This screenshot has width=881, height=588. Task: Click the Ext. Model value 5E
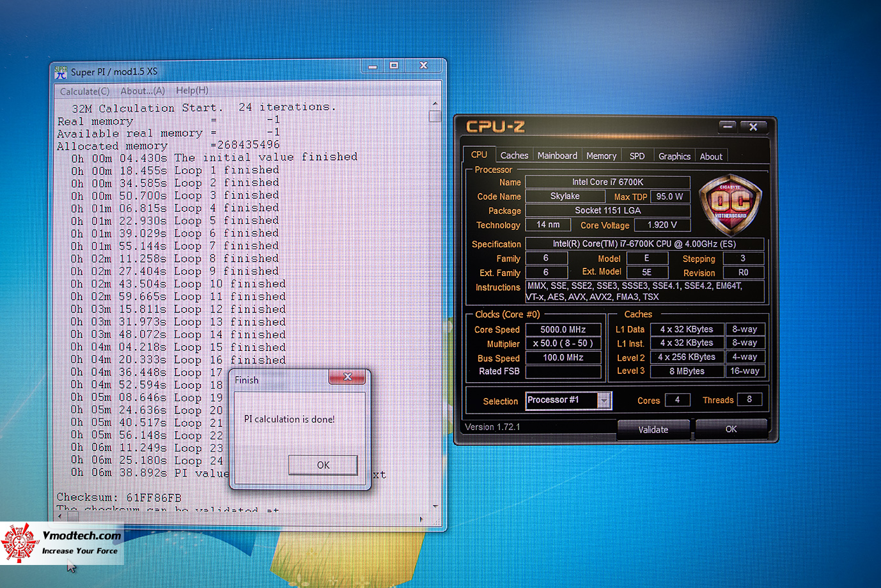tap(647, 272)
